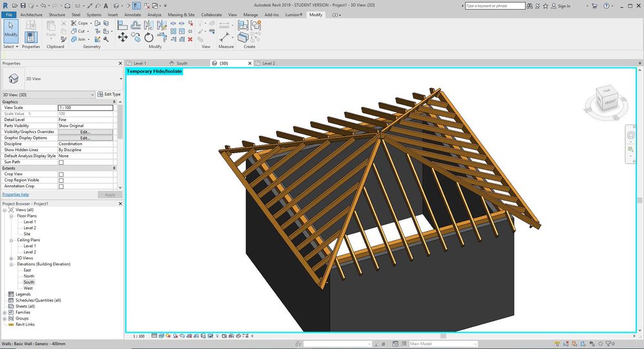Image resolution: width=644 pixels, height=349 pixels.
Task: Select the South elevation in Project Browser
Action: coord(29,282)
